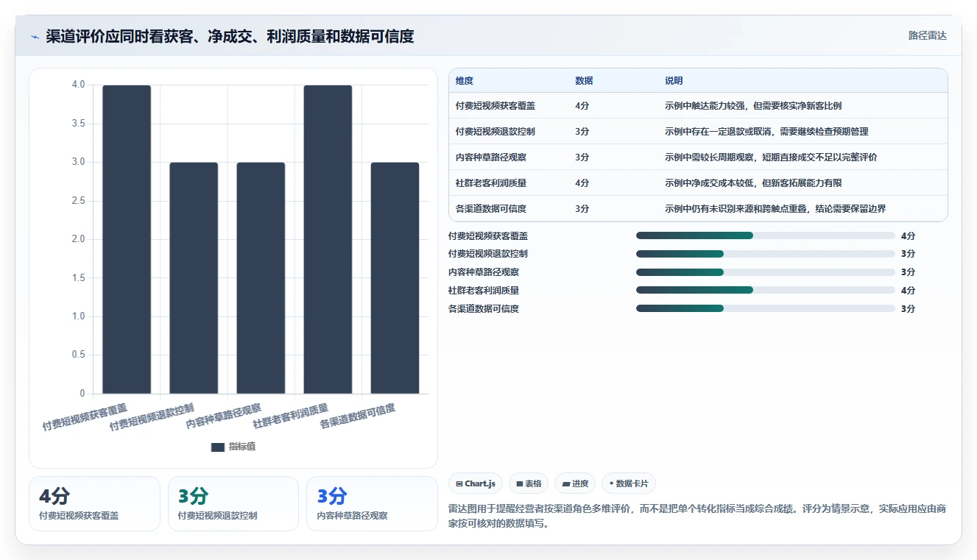
Task: Open the 3分 付费短视频退款控制 data card
Action: (x=233, y=503)
